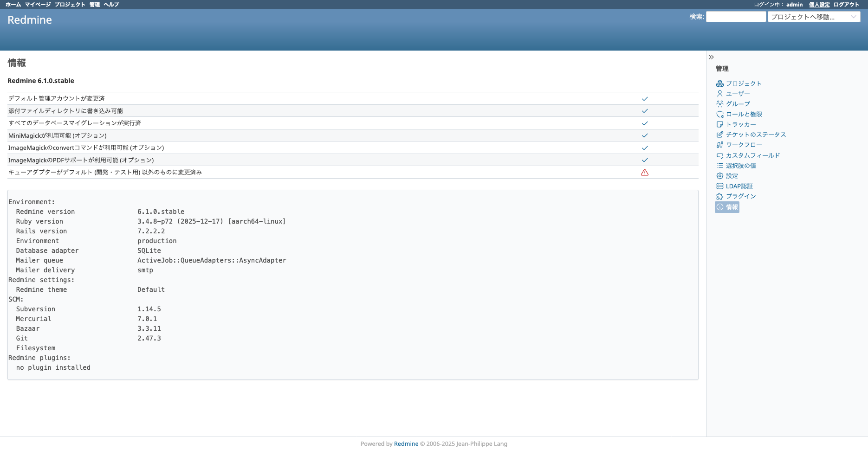Click the roles icon beside ロールと権限
Screen dimensions: 868x450
(720, 114)
